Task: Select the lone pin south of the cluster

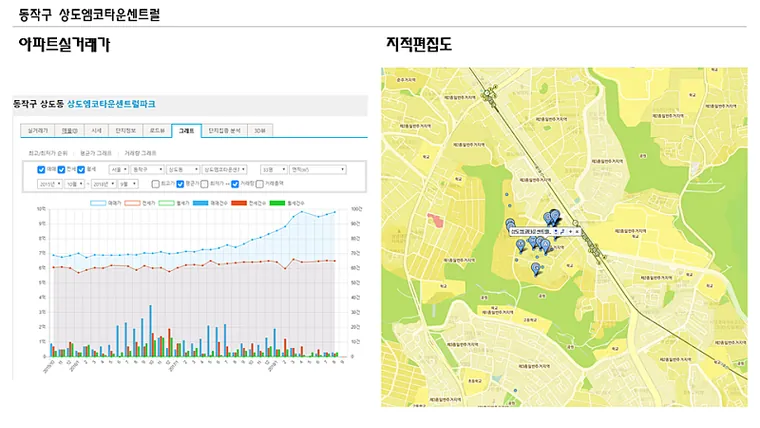Action: tap(536, 269)
